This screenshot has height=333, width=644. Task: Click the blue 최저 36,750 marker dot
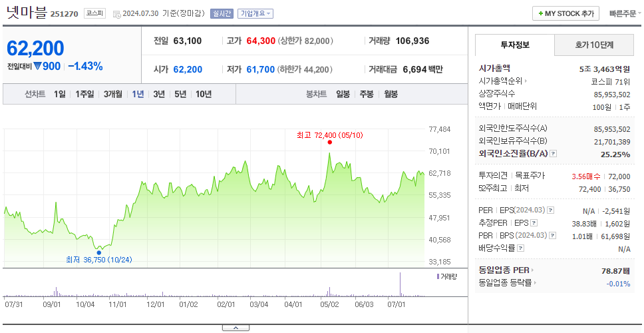(98, 252)
